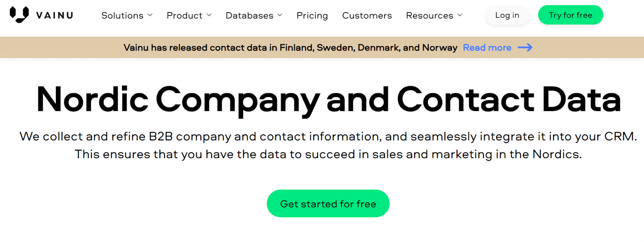The width and height of the screenshot is (644, 243).
Task: Expand the chevron beside Product
Action: pyautogui.click(x=209, y=15)
